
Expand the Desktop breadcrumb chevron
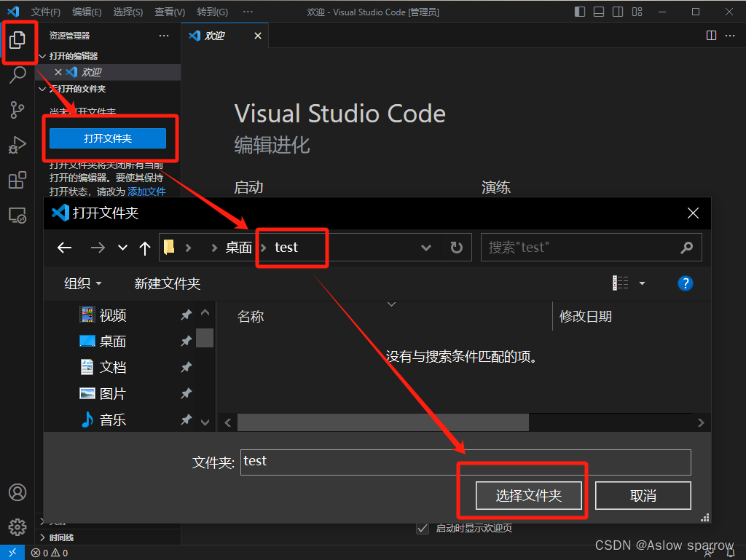click(x=263, y=247)
